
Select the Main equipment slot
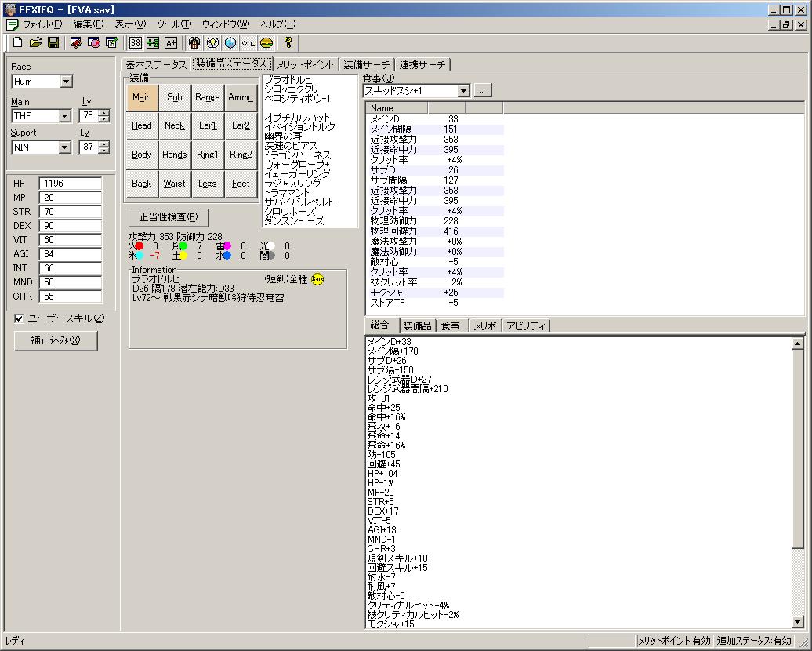coord(142,97)
